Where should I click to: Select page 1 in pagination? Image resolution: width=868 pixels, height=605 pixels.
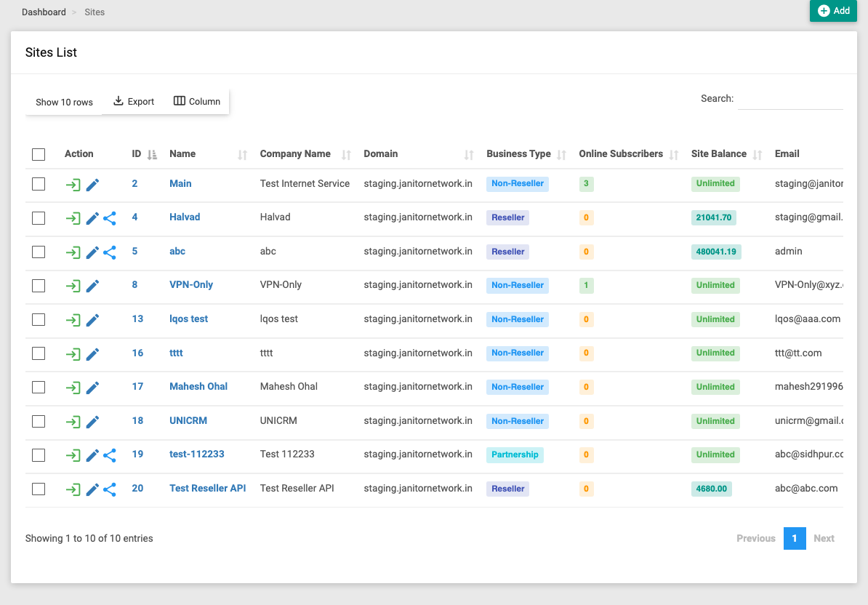[795, 539]
